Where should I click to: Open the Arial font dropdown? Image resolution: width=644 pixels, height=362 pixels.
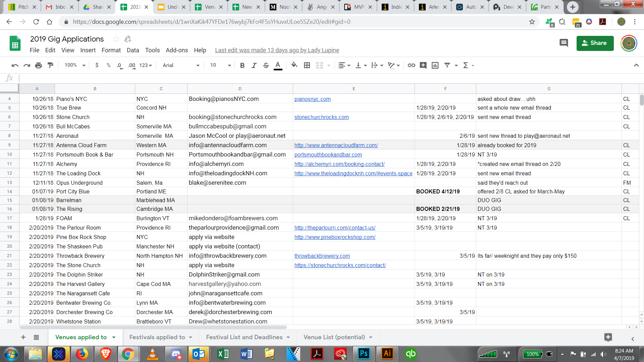pos(181,65)
